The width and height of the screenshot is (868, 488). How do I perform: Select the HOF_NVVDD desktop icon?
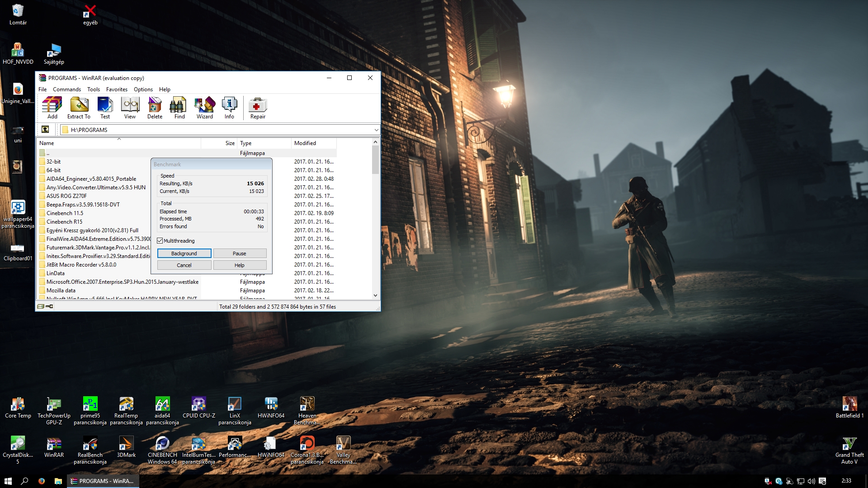point(18,54)
